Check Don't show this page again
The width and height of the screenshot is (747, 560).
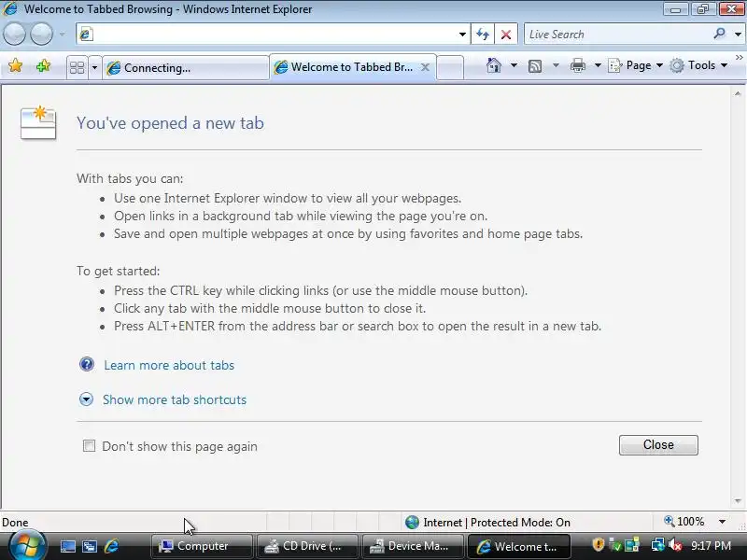tap(89, 446)
